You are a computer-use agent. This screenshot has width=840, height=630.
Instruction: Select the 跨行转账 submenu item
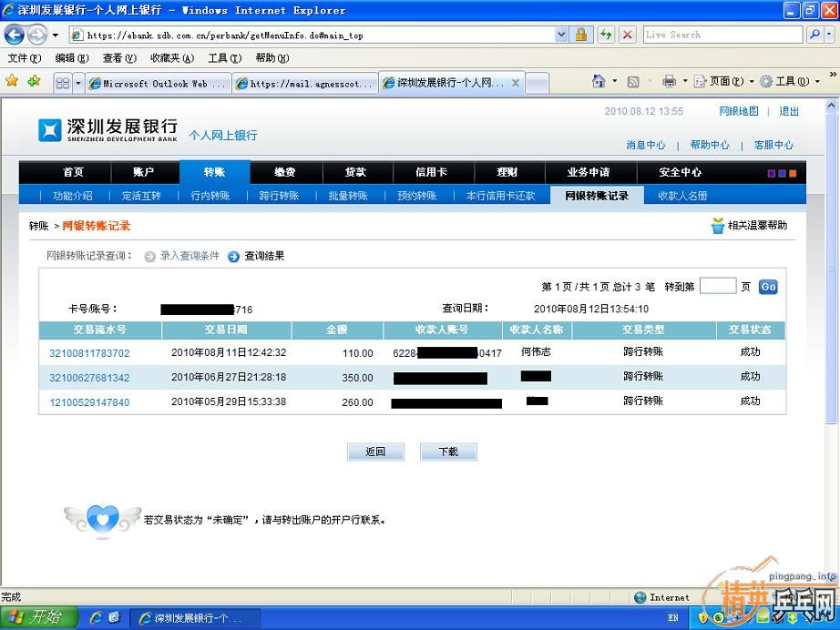tap(279, 196)
